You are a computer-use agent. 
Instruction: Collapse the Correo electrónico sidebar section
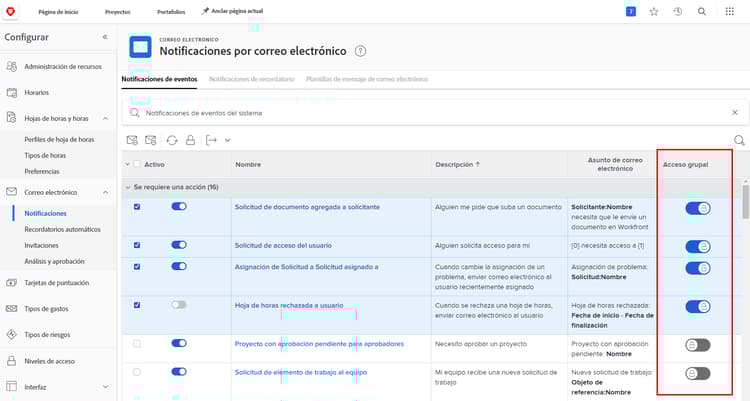(x=105, y=192)
